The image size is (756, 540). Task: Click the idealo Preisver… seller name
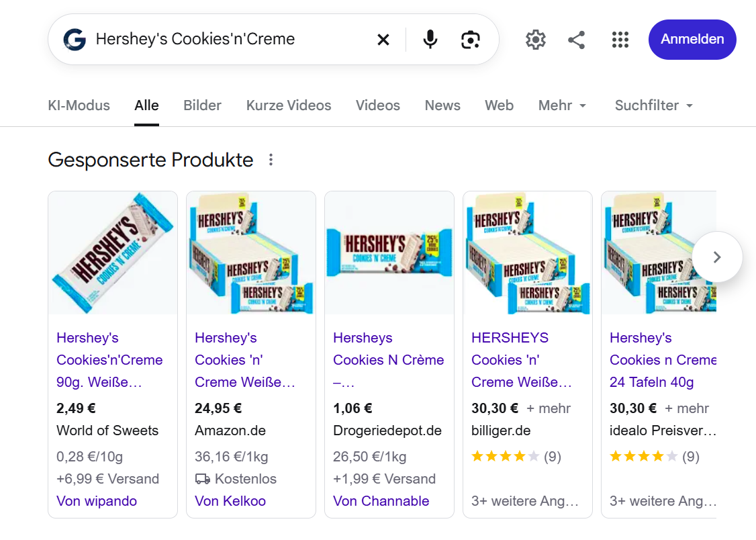click(663, 431)
